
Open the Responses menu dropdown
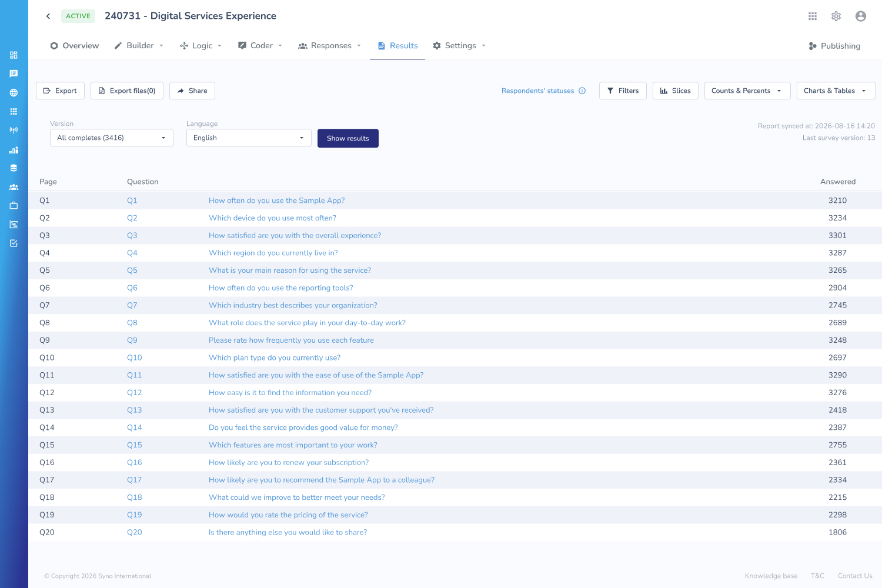tap(330, 46)
